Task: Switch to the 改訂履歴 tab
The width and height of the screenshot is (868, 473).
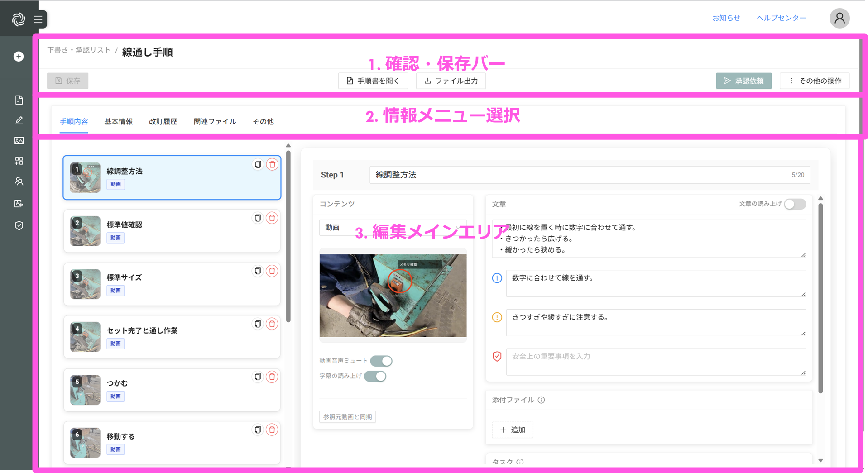Action: click(x=163, y=121)
